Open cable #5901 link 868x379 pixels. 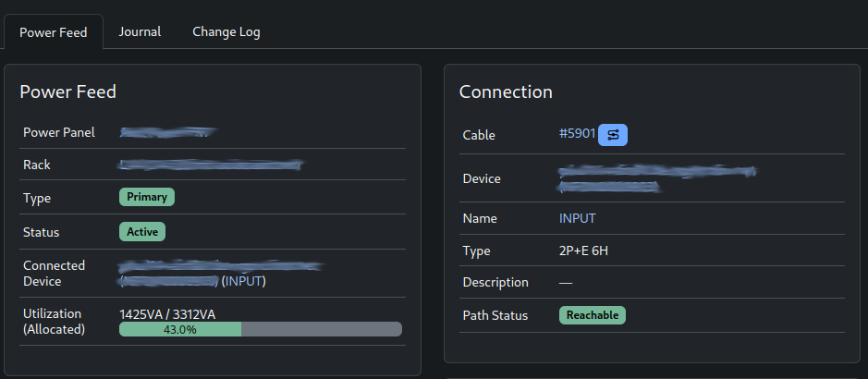(x=577, y=134)
